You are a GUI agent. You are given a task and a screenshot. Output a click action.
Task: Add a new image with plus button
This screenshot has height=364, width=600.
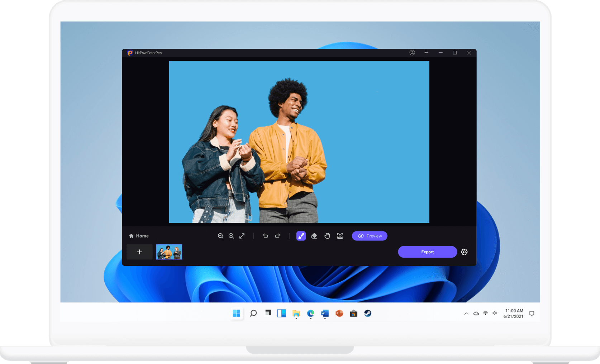pyautogui.click(x=139, y=252)
